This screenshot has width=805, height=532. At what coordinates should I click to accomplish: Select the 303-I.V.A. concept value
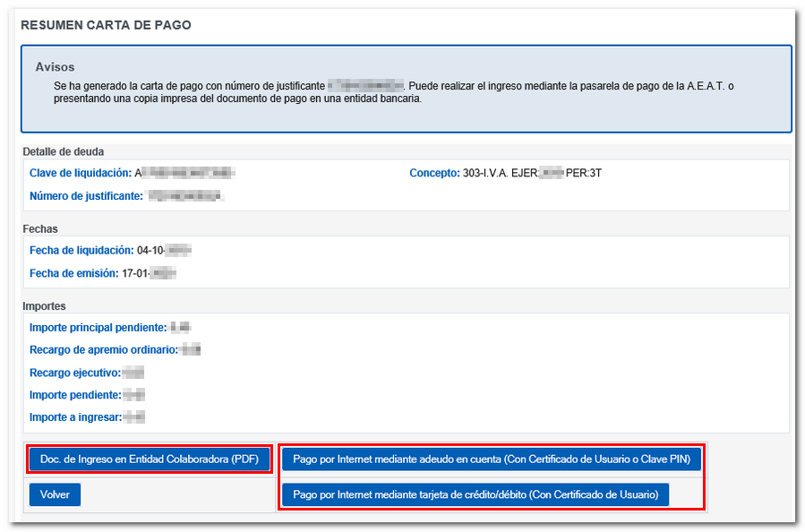(532, 172)
